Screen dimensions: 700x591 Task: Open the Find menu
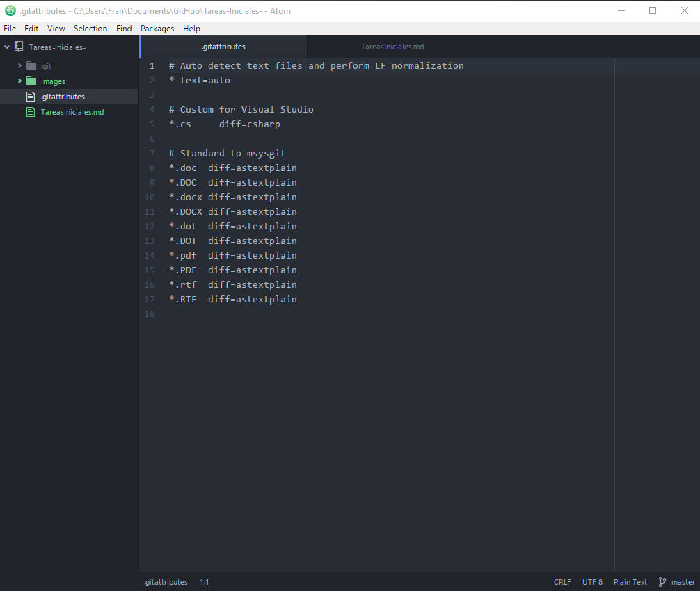(124, 28)
